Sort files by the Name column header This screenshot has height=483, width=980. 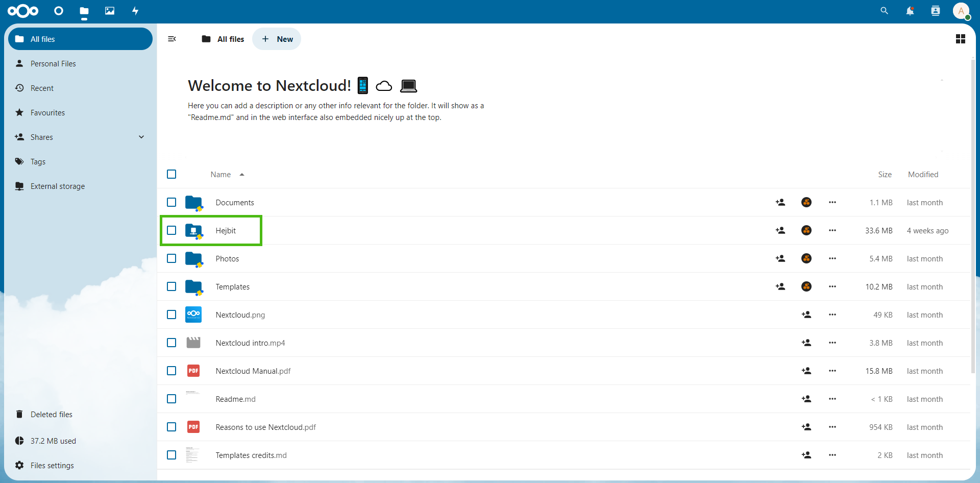point(221,174)
